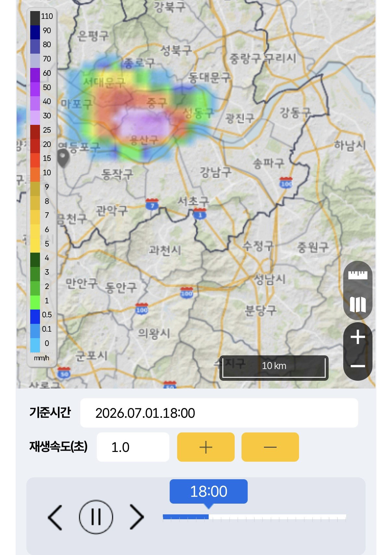Click the reference time field 2026.07.01.18:00
392x555 pixels.
pos(219,413)
